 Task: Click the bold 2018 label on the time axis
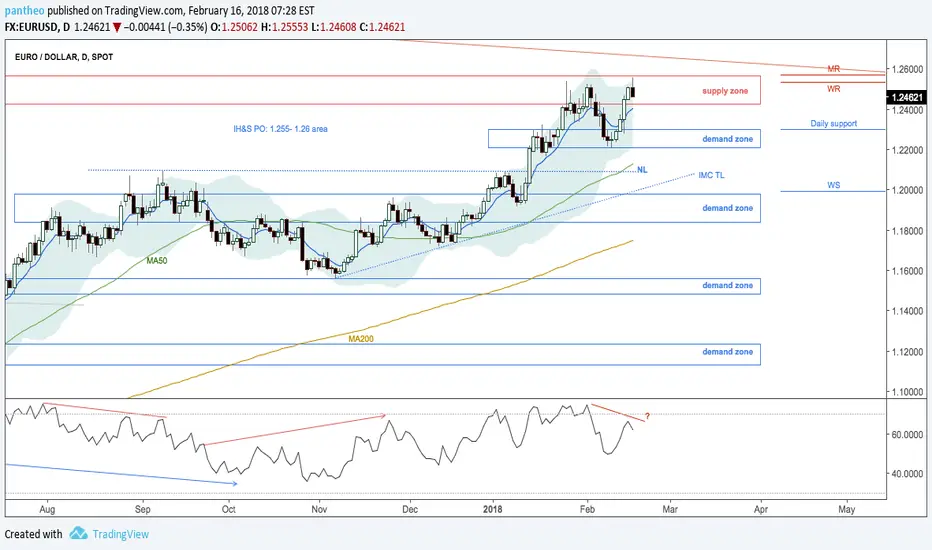493,510
